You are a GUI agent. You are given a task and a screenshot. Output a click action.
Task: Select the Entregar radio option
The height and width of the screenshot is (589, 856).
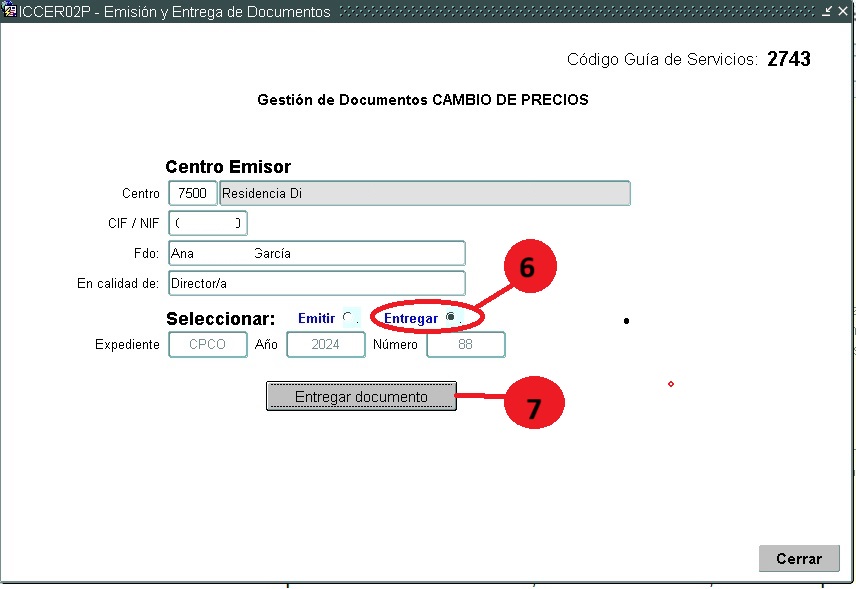click(451, 317)
